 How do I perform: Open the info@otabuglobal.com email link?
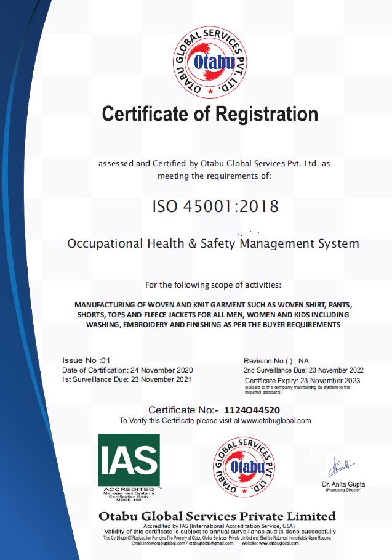164,543
